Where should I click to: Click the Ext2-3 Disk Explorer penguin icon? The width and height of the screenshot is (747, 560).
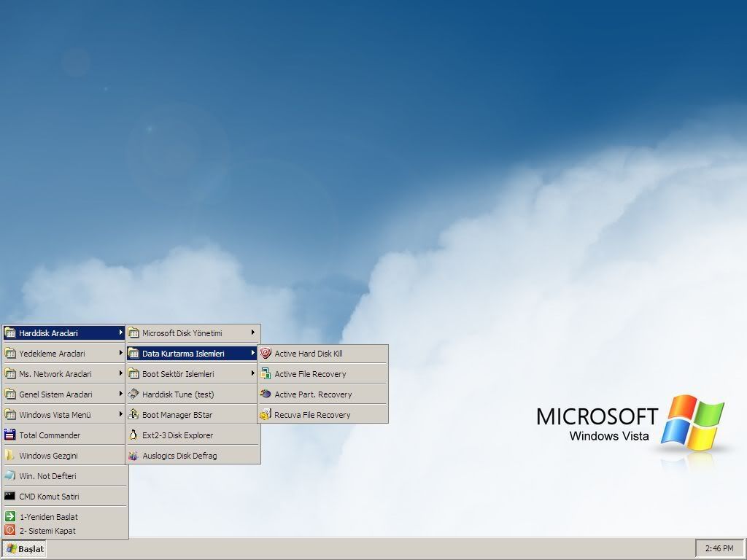coord(133,435)
